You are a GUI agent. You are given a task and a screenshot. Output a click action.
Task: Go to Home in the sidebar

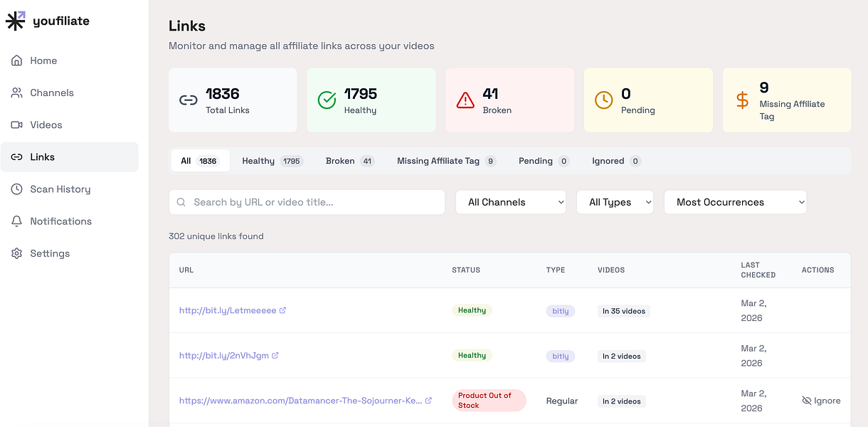pos(70,60)
